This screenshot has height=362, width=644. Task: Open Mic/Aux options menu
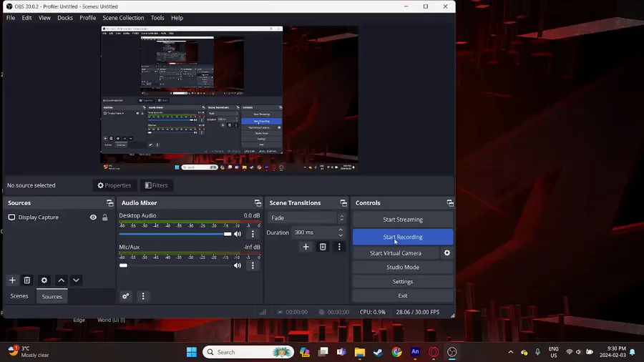click(253, 265)
